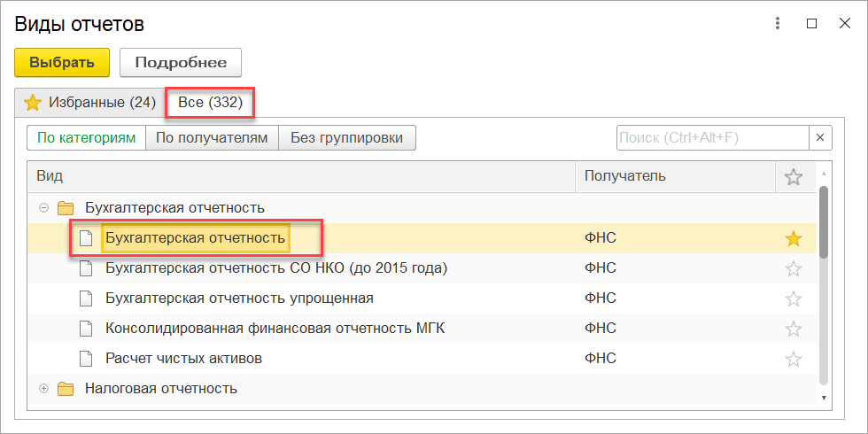Switch to the Избранные (24) tab
868x434 pixels.
point(89,103)
